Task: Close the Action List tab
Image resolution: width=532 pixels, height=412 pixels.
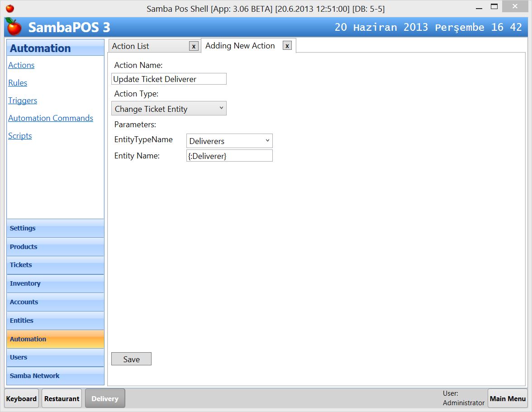Action: [194, 46]
